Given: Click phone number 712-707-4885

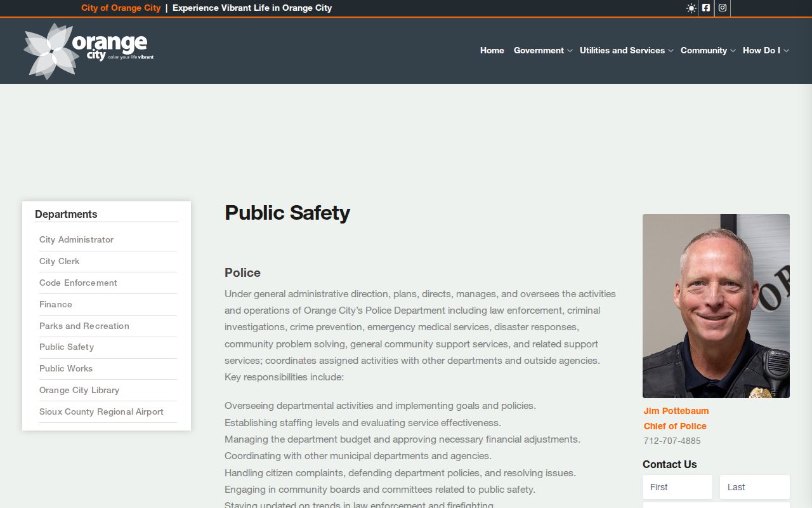Looking at the screenshot, I should (672, 441).
